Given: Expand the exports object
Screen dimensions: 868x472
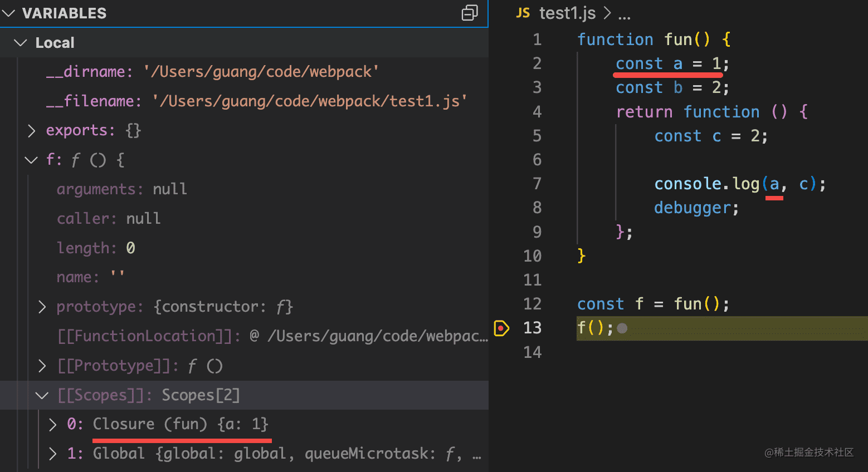Looking at the screenshot, I should click(x=31, y=130).
